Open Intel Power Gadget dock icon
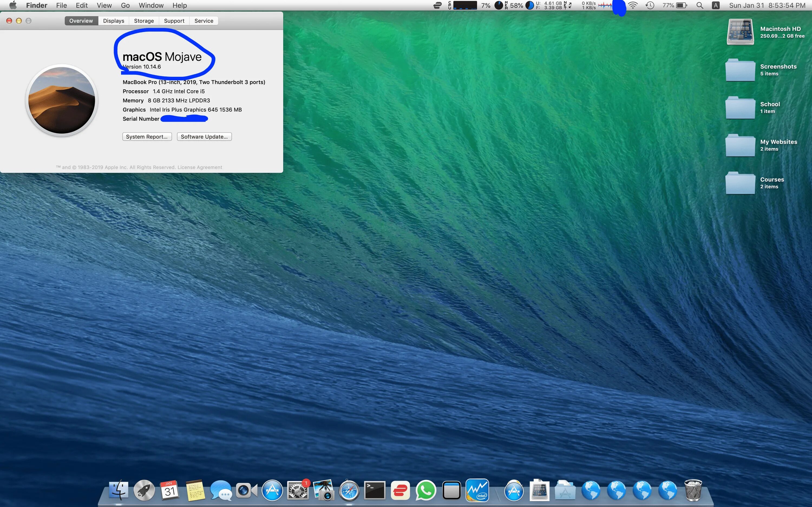 (x=477, y=491)
